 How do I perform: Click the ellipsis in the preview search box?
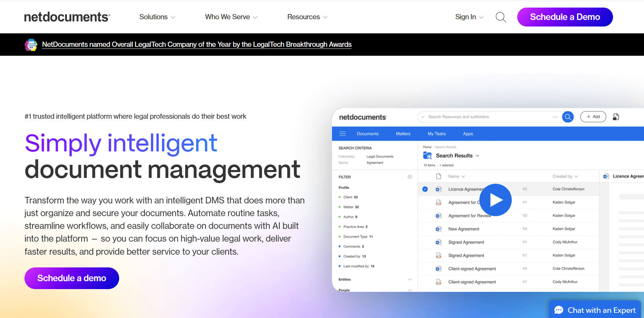click(x=555, y=117)
